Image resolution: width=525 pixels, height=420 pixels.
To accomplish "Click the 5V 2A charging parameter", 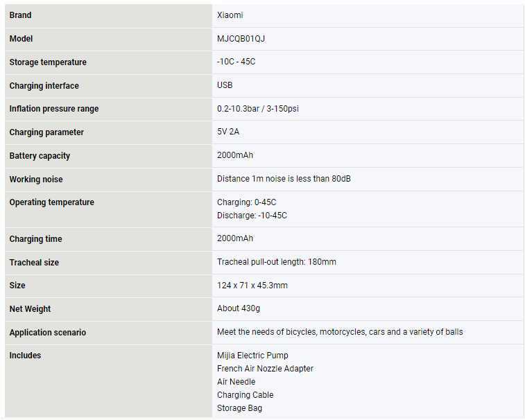I will click(227, 132).
